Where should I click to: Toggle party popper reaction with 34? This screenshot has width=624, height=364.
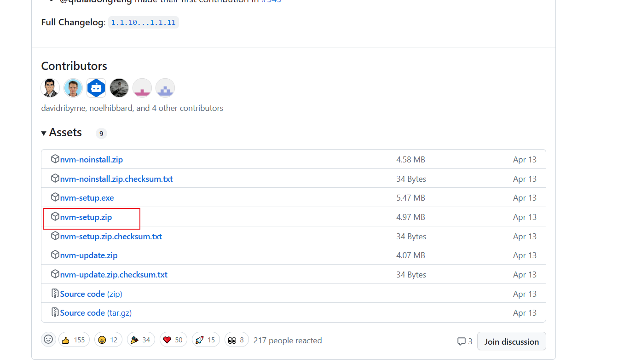tap(141, 340)
